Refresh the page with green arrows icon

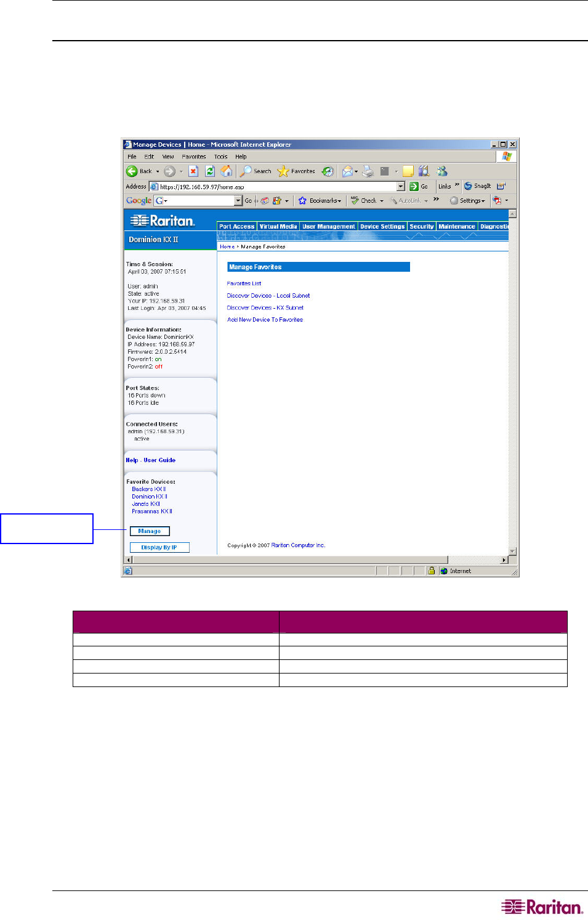coord(210,171)
